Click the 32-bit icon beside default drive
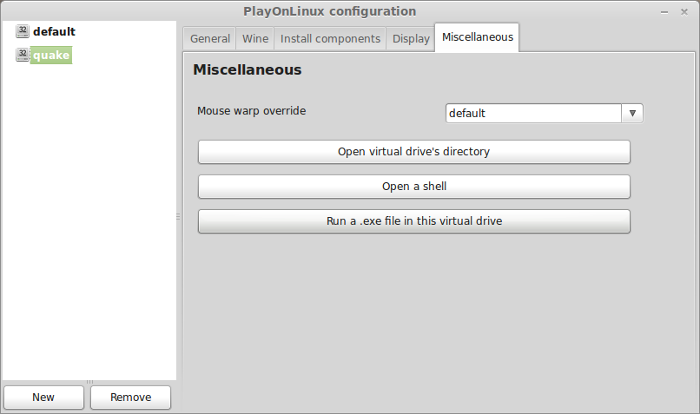The height and width of the screenshot is (414, 700). click(22, 31)
